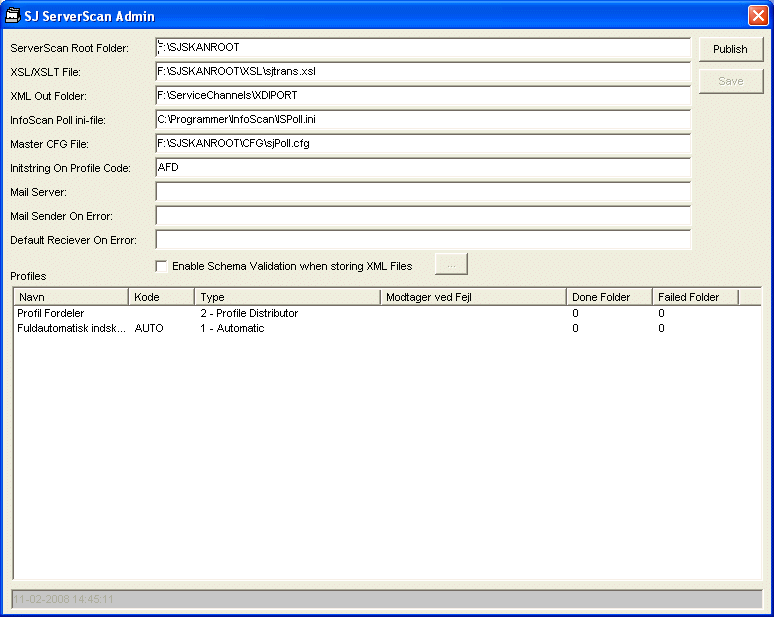
Task: Click the status bar timestamp 11-02-2008 14:45:11
Action: (64, 599)
